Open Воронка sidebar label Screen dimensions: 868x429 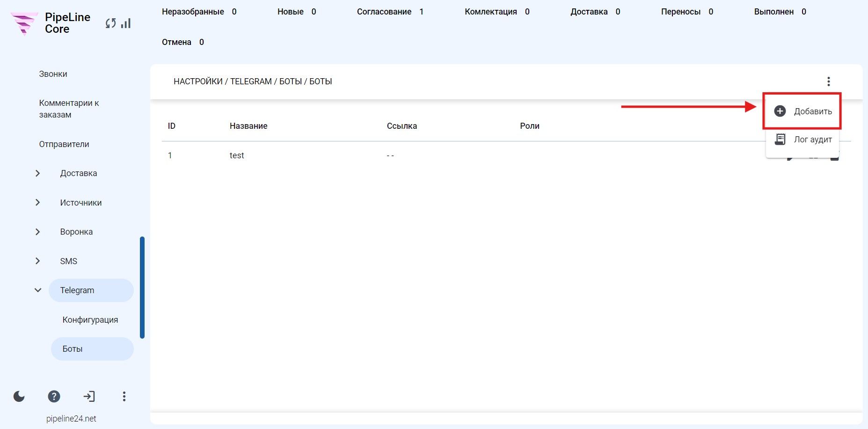coord(76,232)
